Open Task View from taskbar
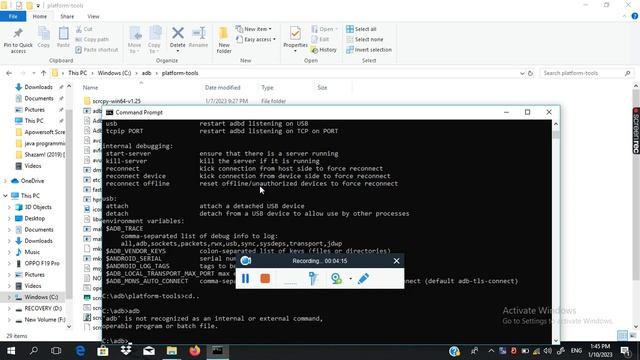 click(56, 351)
